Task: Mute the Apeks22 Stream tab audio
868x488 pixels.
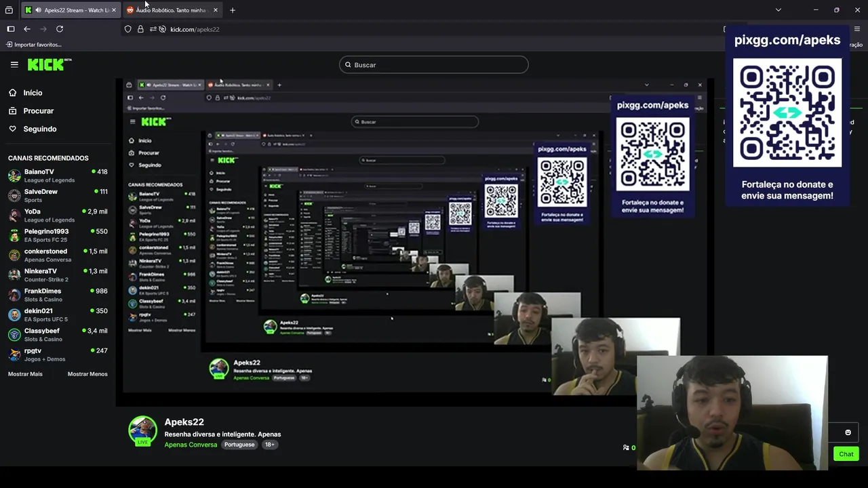Action: (x=38, y=10)
